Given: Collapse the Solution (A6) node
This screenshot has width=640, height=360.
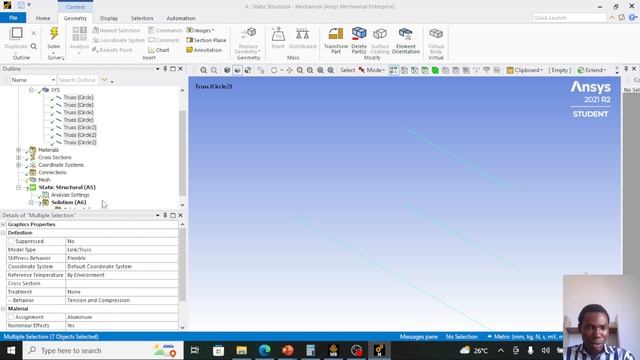Looking at the screenshot, I should [31, 202].
